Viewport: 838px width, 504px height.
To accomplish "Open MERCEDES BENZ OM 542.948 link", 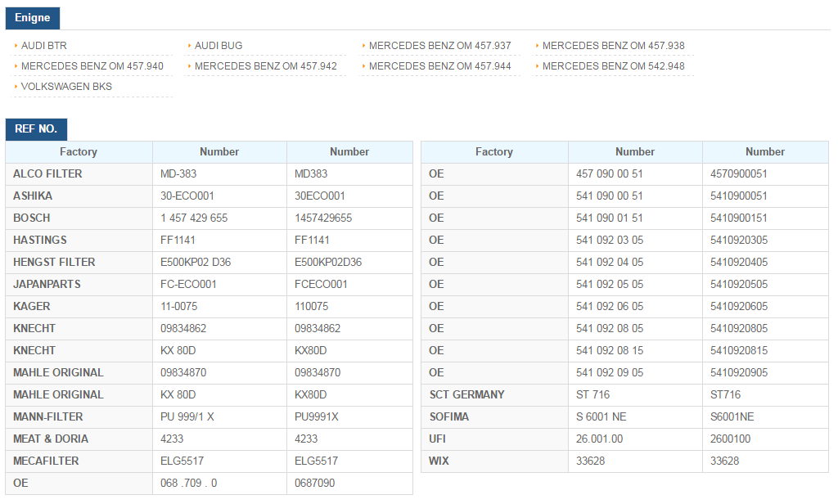I will 613,66.
